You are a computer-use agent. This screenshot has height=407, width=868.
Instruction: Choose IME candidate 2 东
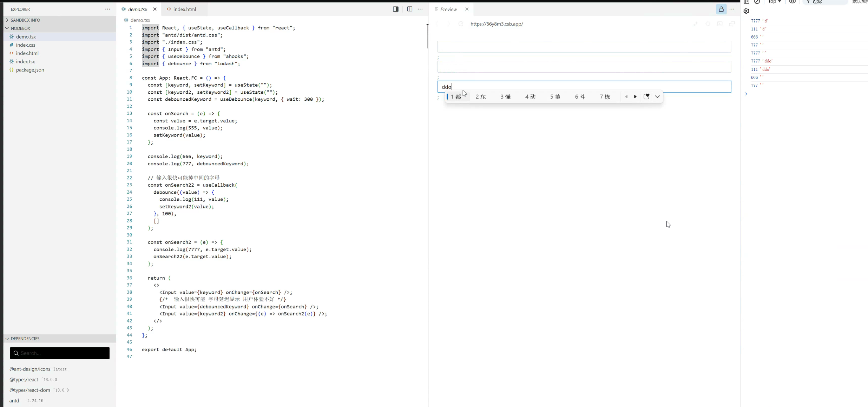tap(481, 97)
